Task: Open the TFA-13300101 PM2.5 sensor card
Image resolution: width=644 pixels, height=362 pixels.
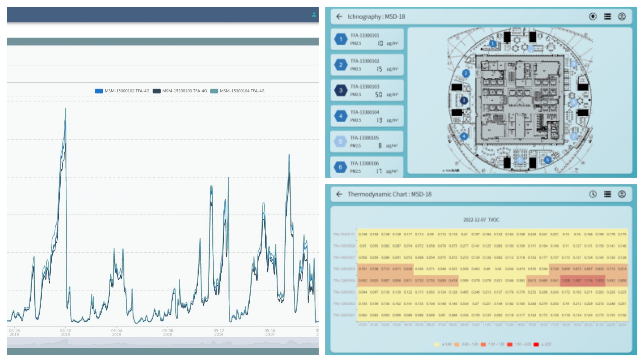Action: click(367, 39)
